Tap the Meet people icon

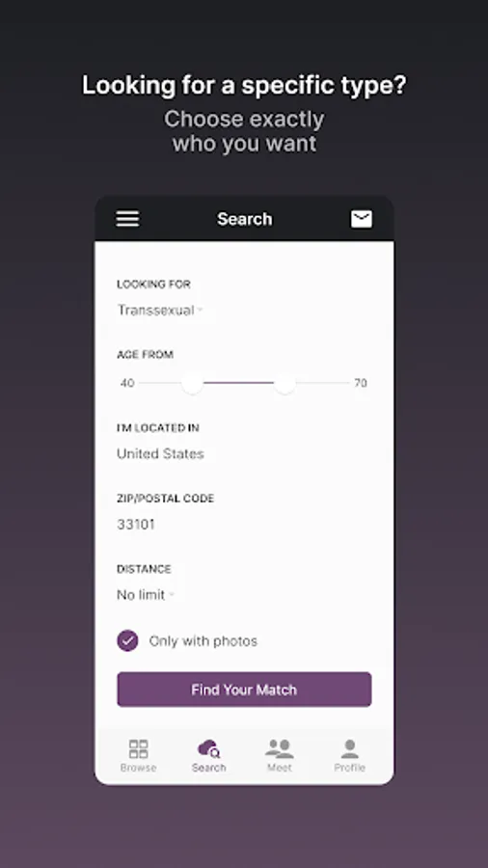(x=280, y=749)
